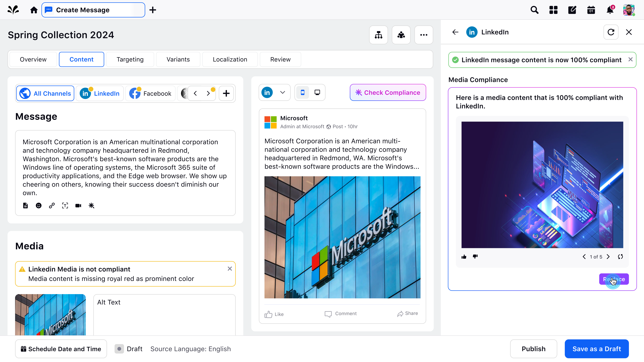Open the calendar icon in top bar
Screen dimensions: 644x362
(591, 10)
